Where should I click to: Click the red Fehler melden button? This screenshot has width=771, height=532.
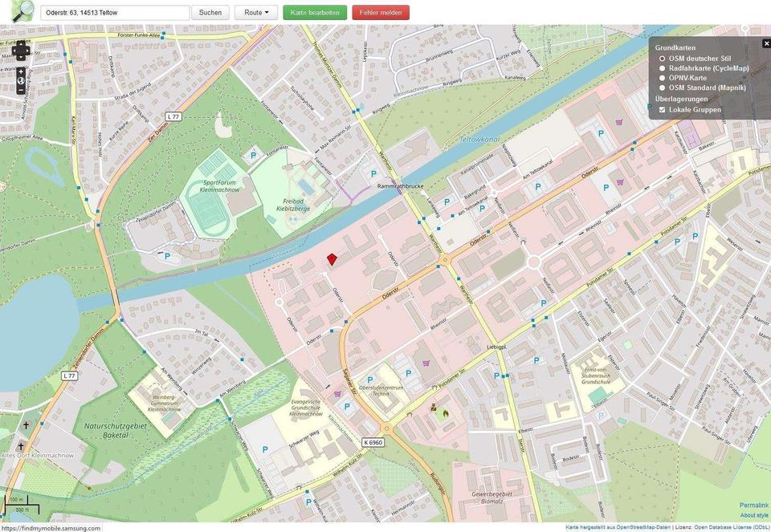pos(381,13)
